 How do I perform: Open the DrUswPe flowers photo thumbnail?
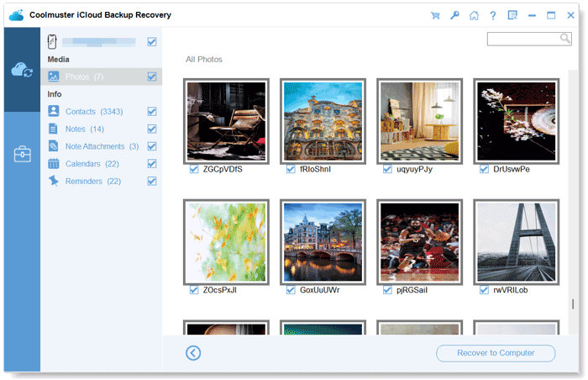coord(517,121)
